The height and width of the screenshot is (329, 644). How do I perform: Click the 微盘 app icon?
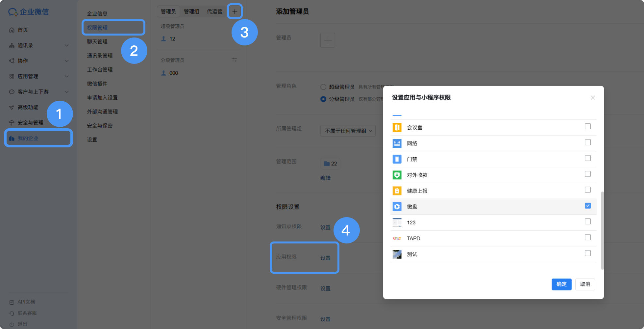397,207
